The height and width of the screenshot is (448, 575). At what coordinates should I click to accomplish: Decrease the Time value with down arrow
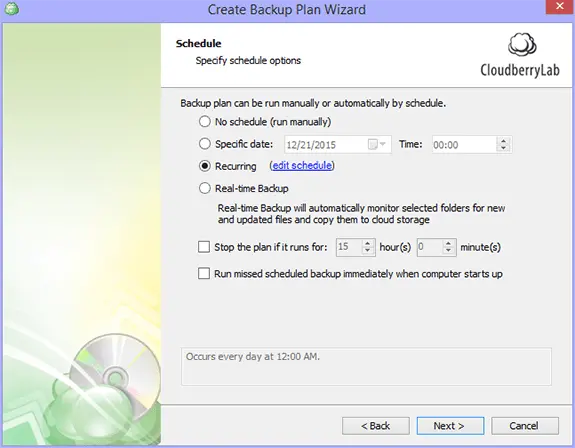(503, 148)
